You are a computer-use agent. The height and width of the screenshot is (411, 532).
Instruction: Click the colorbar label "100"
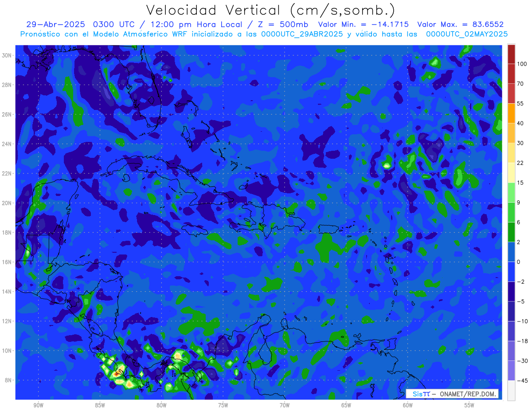[522, 64]
